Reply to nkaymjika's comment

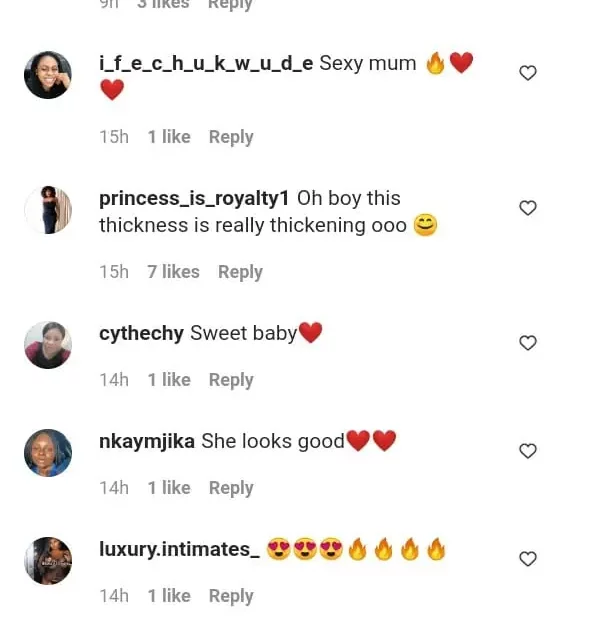231,488
